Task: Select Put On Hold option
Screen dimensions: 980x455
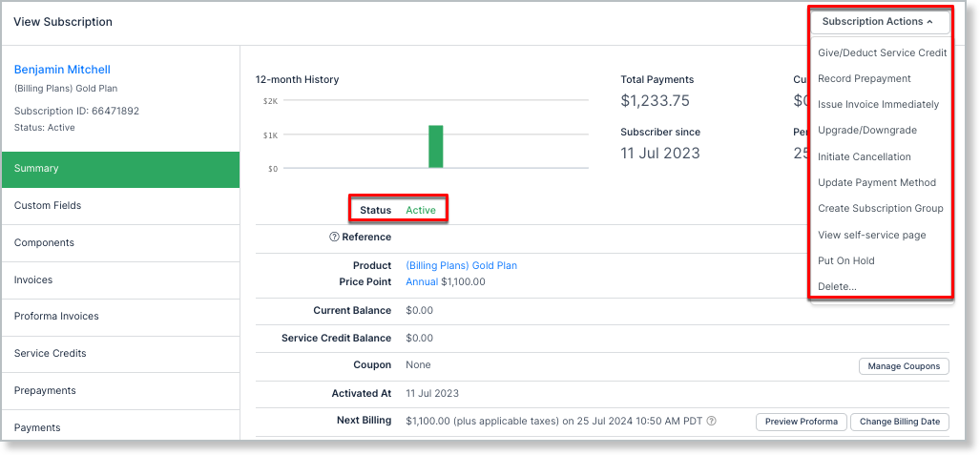Action: [845, 260]
